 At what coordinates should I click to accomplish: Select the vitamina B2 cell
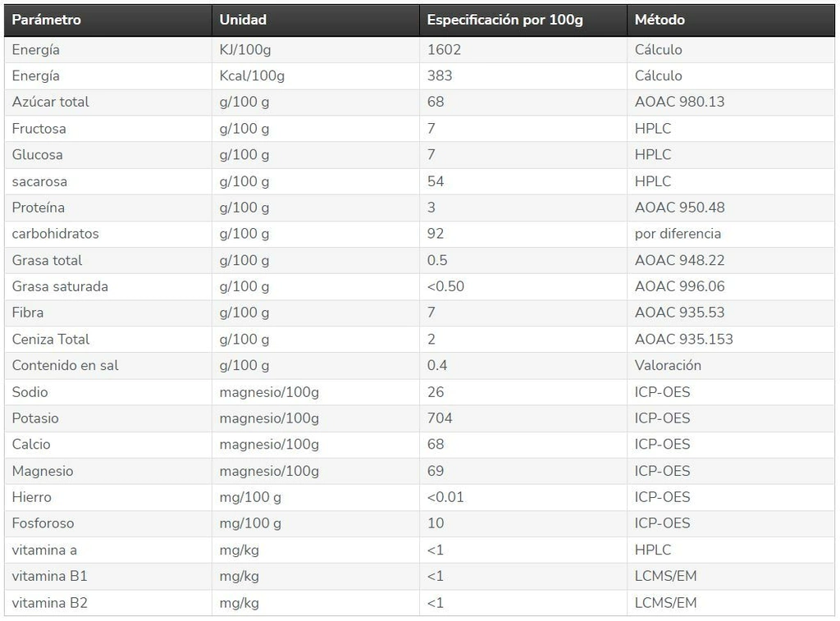50,603
